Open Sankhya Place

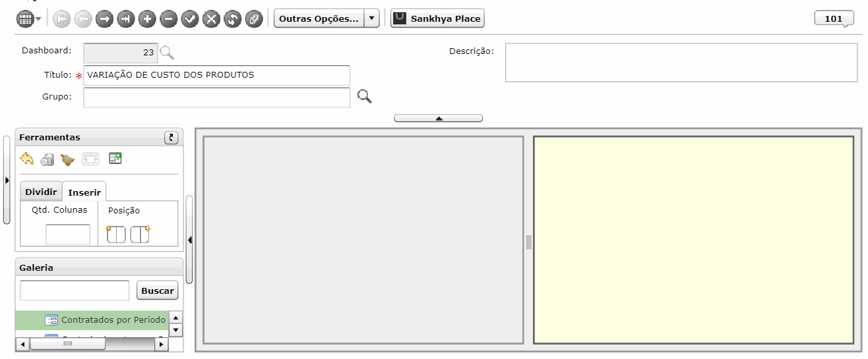(437, 19)
